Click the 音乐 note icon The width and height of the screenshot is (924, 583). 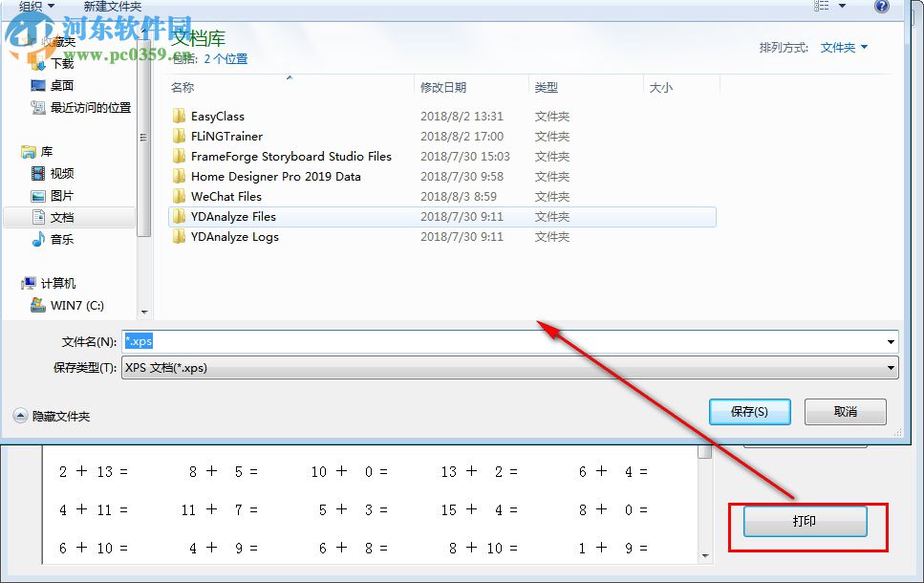click(38, 239)
